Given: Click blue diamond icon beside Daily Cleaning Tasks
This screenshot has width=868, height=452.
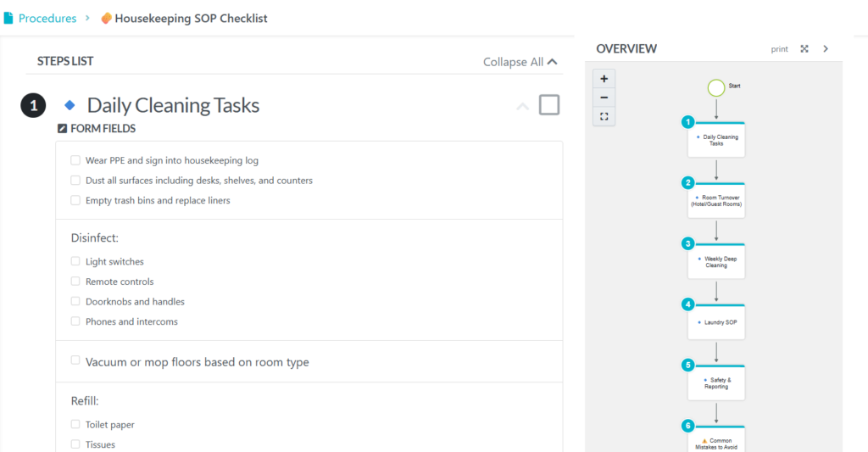Looking at the screenshot, I should pos(70,104).
